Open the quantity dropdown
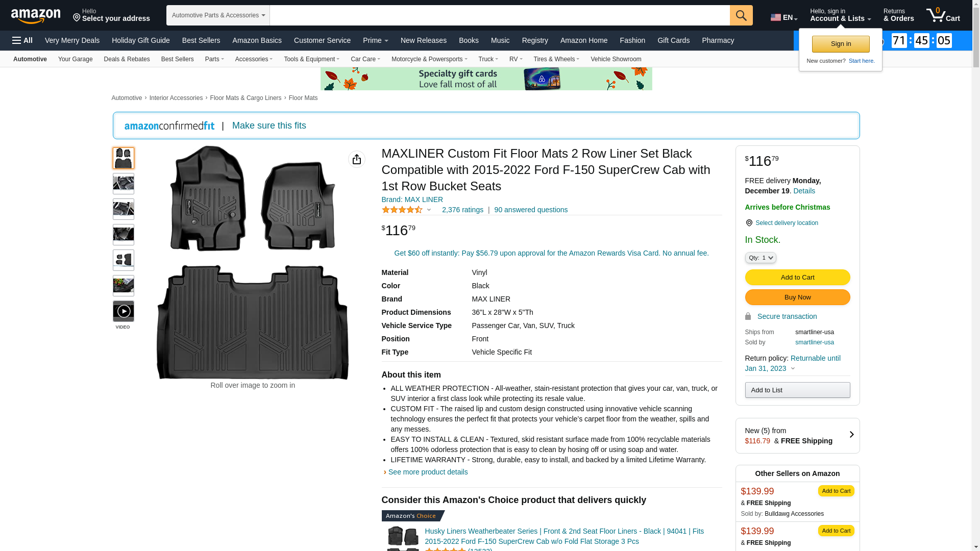Viewport: 980px width, 551px height. (x=760, y=258)
